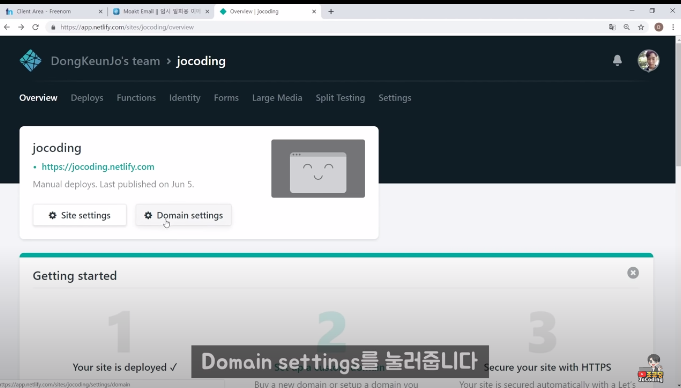This screenshot has height=388, width=681.
Task: Click 'Your site is deployed' step text
Action: click(125, 367)
